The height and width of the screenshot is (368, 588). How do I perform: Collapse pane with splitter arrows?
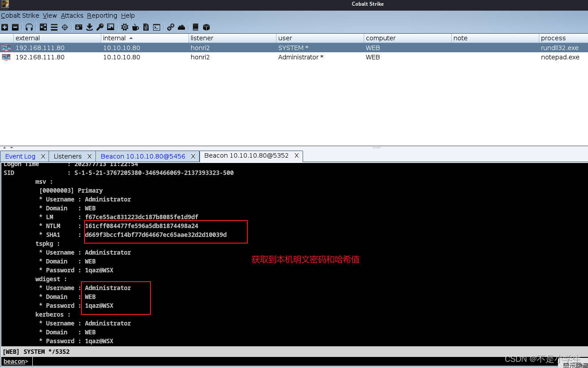click(x=8, y=147)
